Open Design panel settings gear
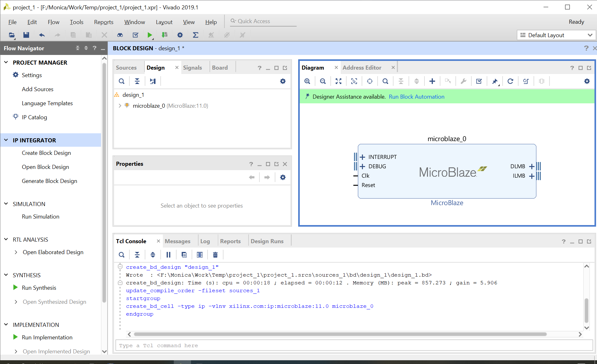Screen dimensions: 597x364 [283, 81]
